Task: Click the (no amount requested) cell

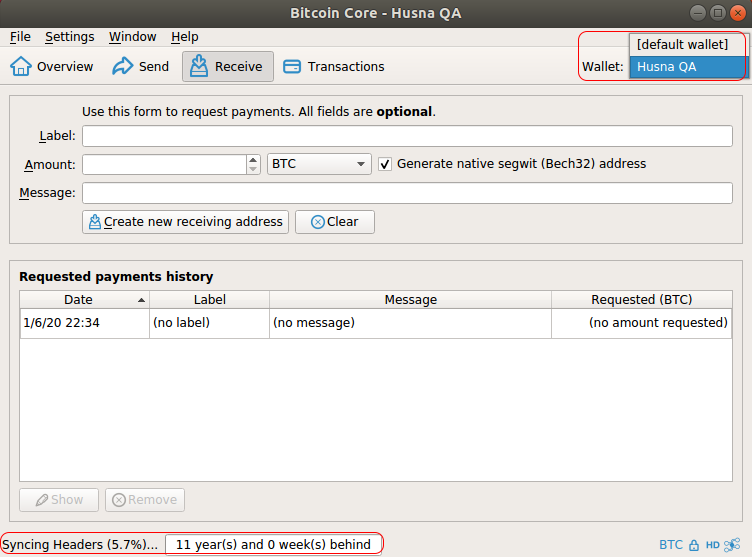Action: point(642,323)
